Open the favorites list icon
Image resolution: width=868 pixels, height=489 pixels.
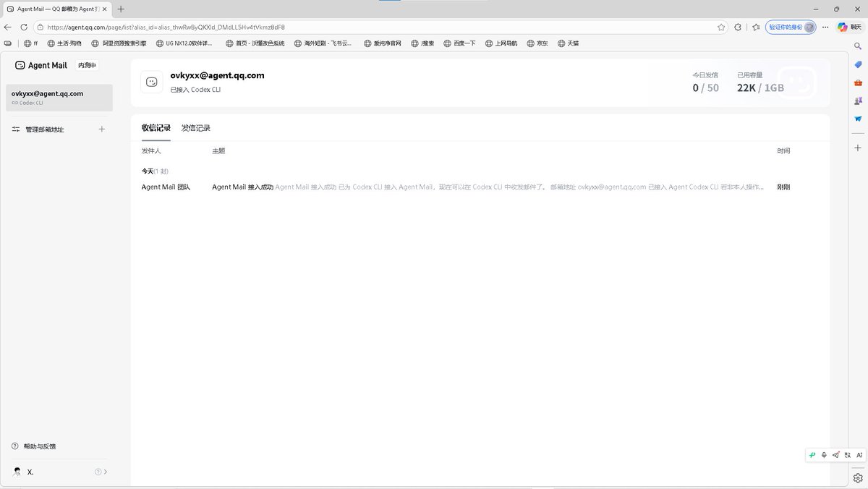[x=756, y=27]
